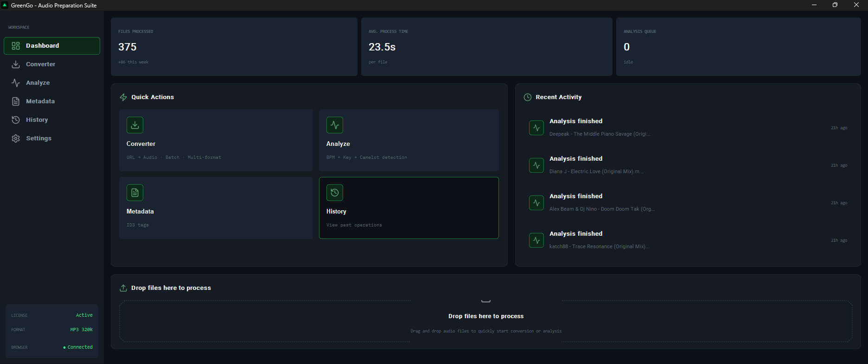Click the pulse icon beside katch88 track
Image resolution: width=868 pixels, height=364 pixels.
click(x=536, y=240)
